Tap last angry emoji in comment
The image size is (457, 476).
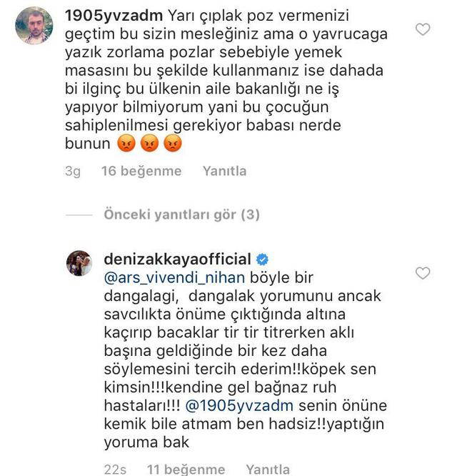[173, 143]
